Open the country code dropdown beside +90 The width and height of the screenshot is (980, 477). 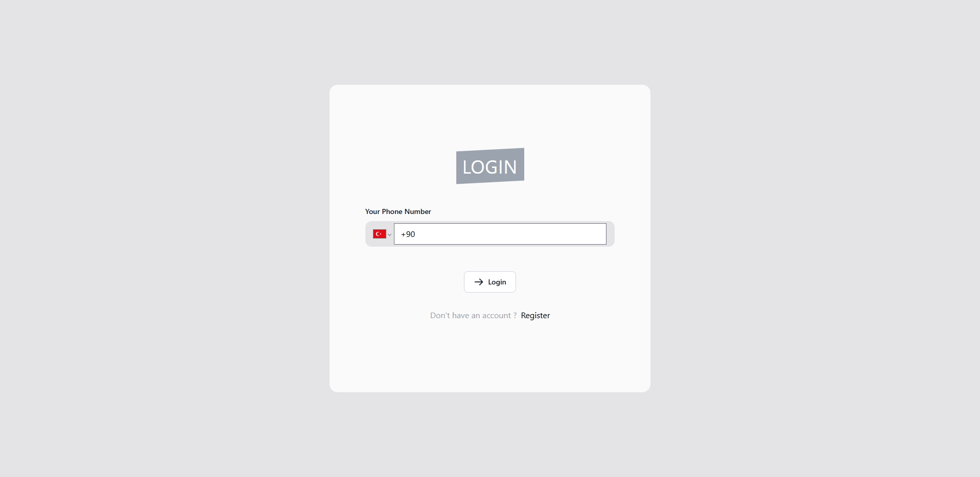382,234
